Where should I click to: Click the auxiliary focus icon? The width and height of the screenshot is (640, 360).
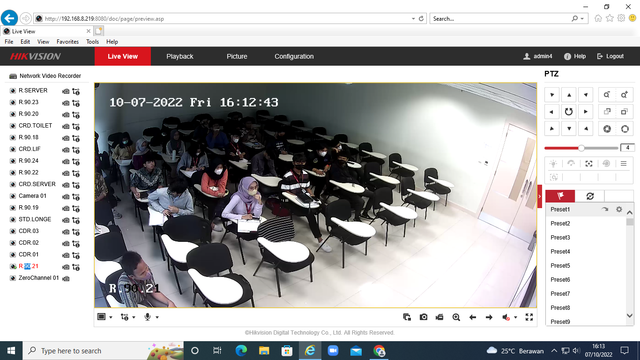(589, 164)
